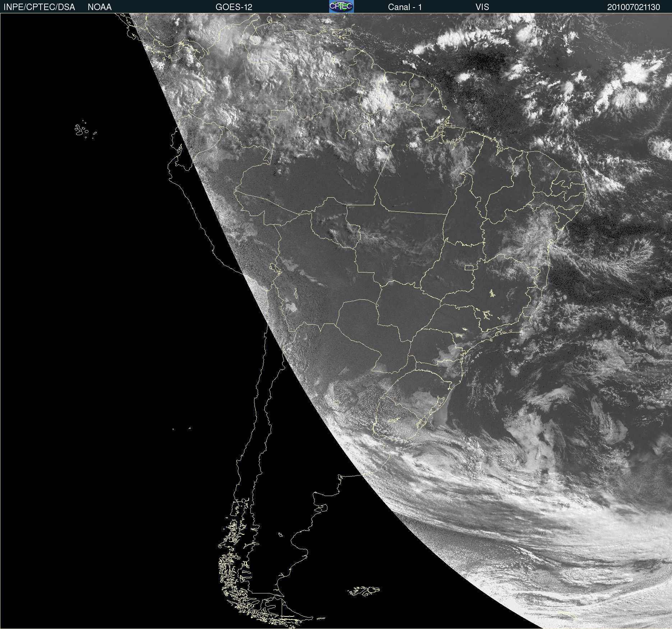672x629 pixels.
Task: Click the Canal - 1 channel label
Action: [x=405, y=7]
